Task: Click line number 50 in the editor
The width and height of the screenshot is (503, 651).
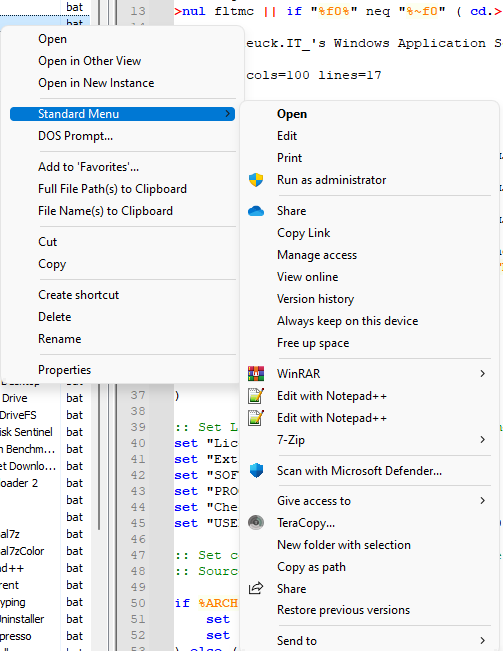Action: (x=138, y=603)
